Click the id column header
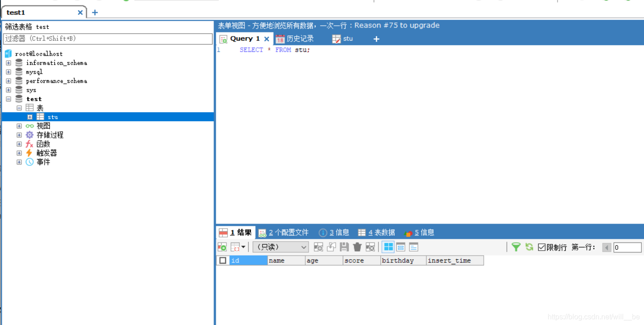Screen dimensions: 644x325 249,261
